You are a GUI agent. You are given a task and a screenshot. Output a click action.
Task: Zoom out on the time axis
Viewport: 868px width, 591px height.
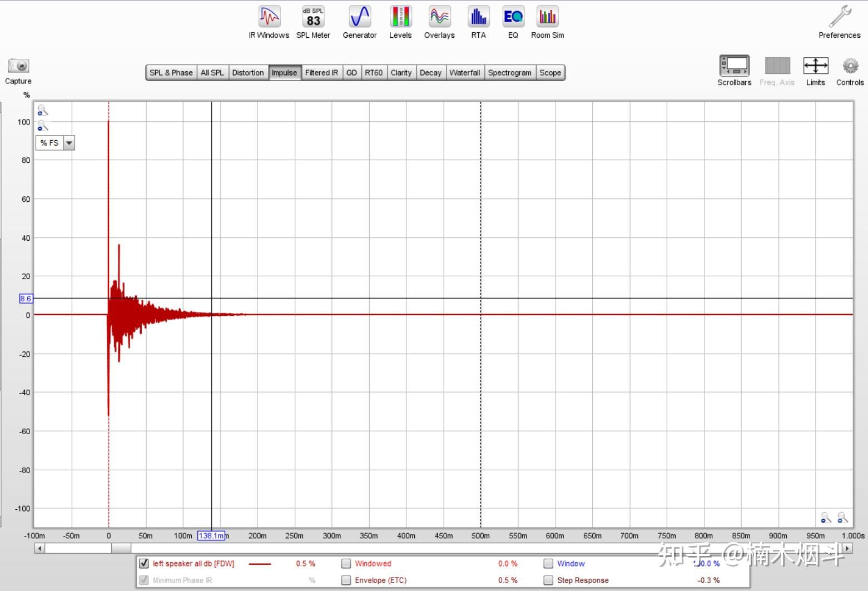click(x=826, y=518)
